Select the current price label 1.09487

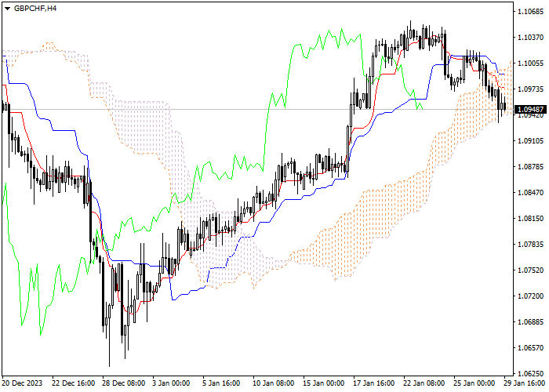pyautogui.click(x=530, y=110)
